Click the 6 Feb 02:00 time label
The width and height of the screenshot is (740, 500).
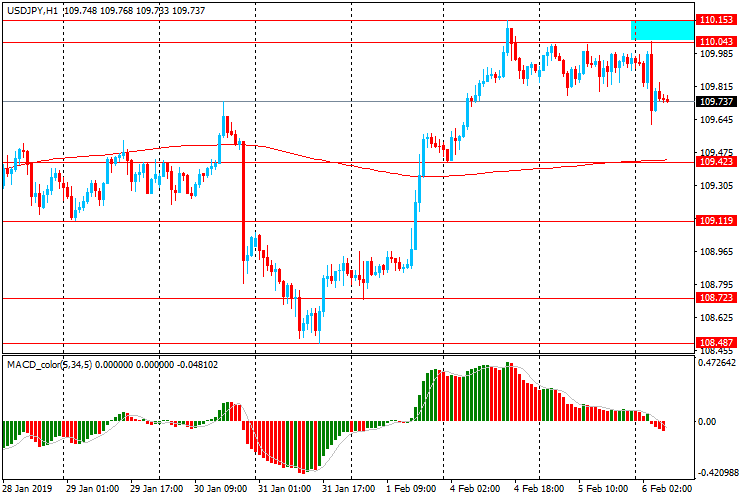(667, 488)
